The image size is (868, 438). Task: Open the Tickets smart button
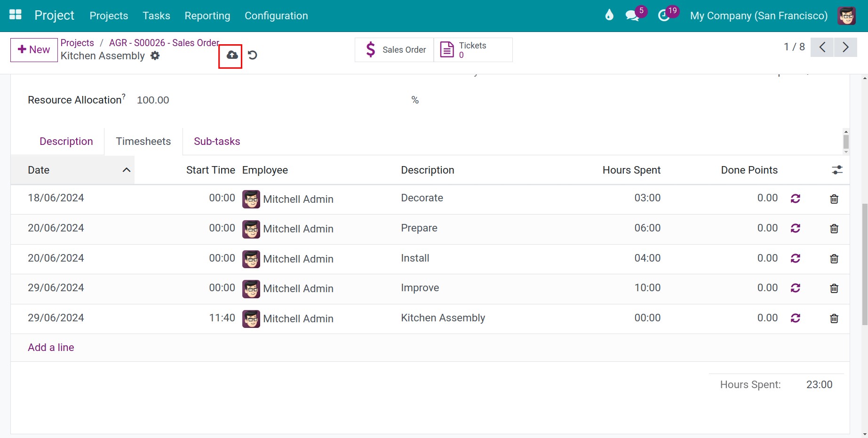[x=473, y=50]
